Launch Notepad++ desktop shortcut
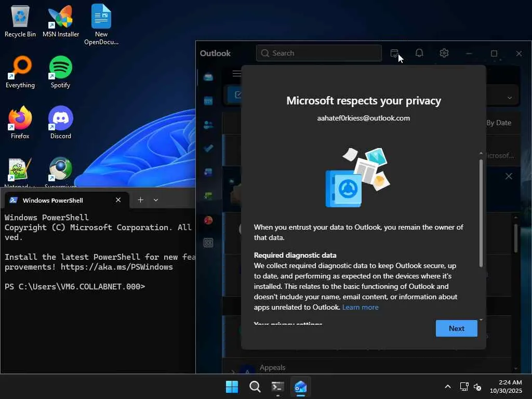This screenshot has height=399, width=532. click(x=20, y=172)
